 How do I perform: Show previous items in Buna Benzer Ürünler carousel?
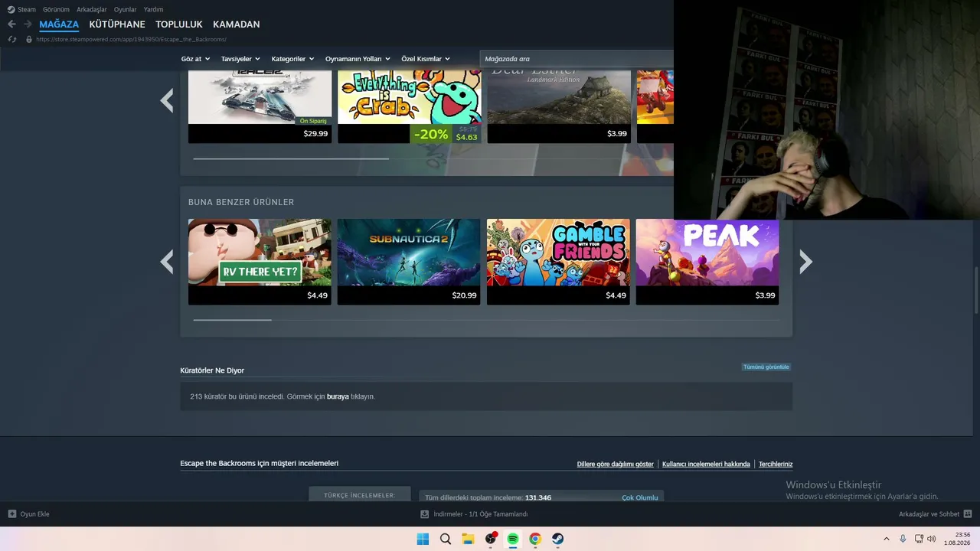tap(167, 262)
